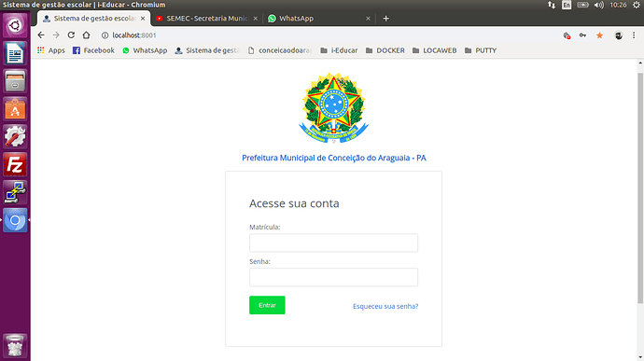Close the WhatsApp tab

(x=368, y=19)
